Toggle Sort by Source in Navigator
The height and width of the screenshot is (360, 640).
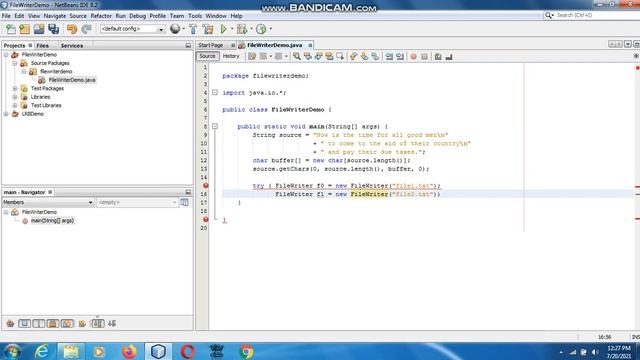(x=112, y=324)
